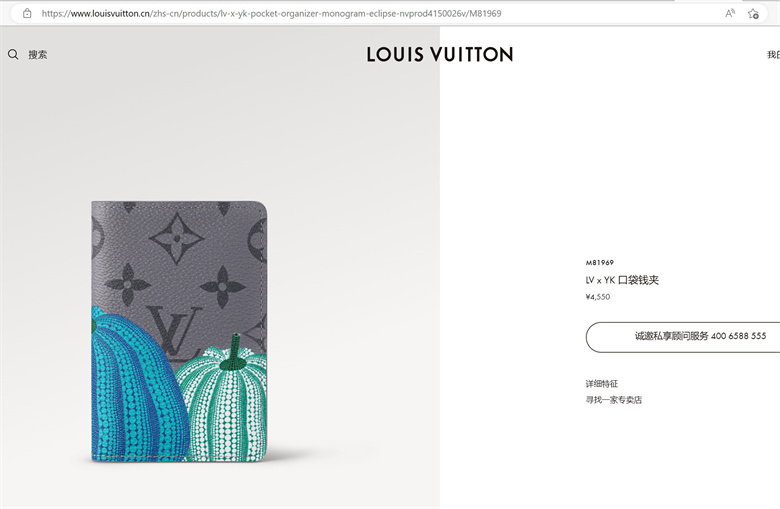The width and height of the screenshot is (780, 509).
Task: Click the product code M81969
Action: click(599, 262)
